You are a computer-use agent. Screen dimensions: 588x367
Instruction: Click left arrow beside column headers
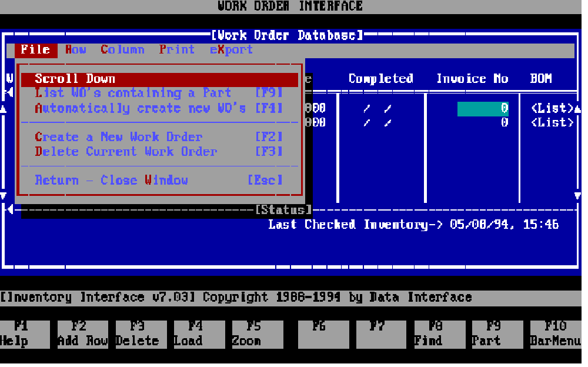pyautogui.click(x=10, y=92)
